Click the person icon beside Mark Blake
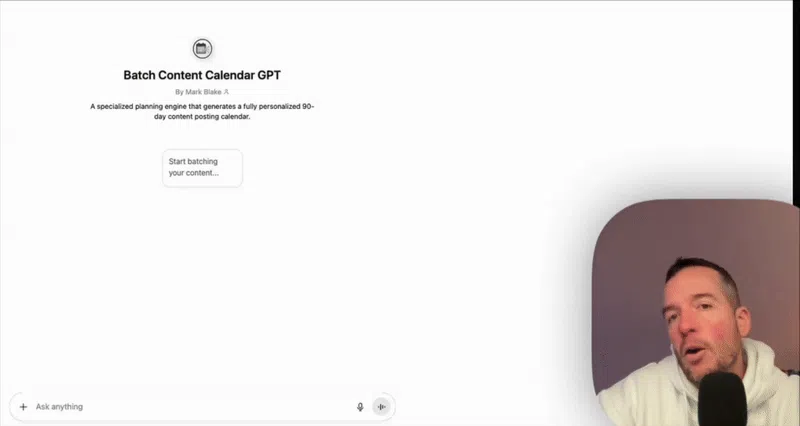This screenshot has width=800, height=426. pyautogui.click(x=226, y=92)
